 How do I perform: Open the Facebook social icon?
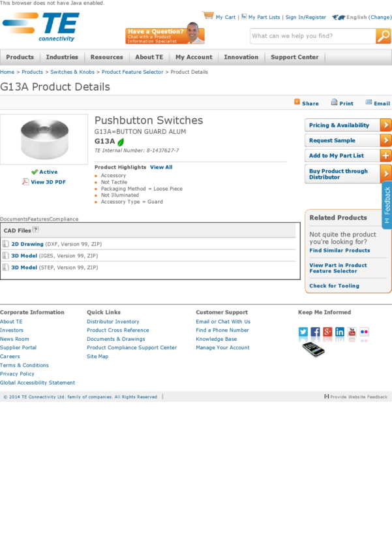click(x=315, y=332)
